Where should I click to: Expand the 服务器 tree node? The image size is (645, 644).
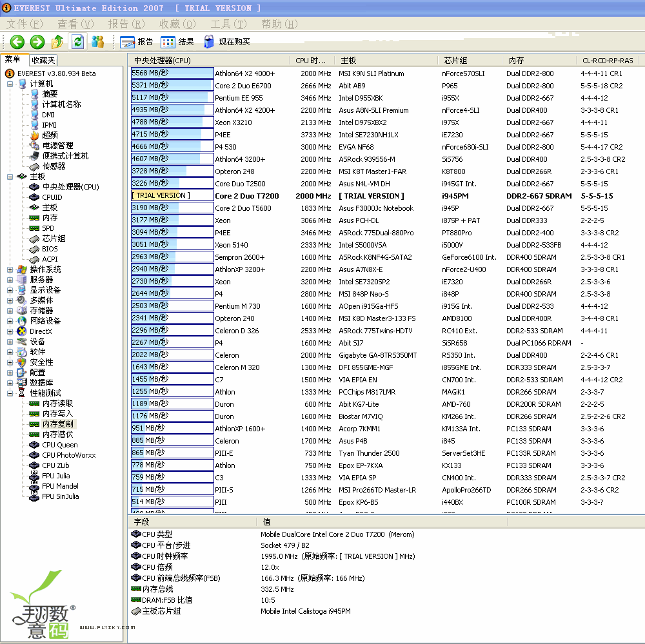tap(10, 280)
